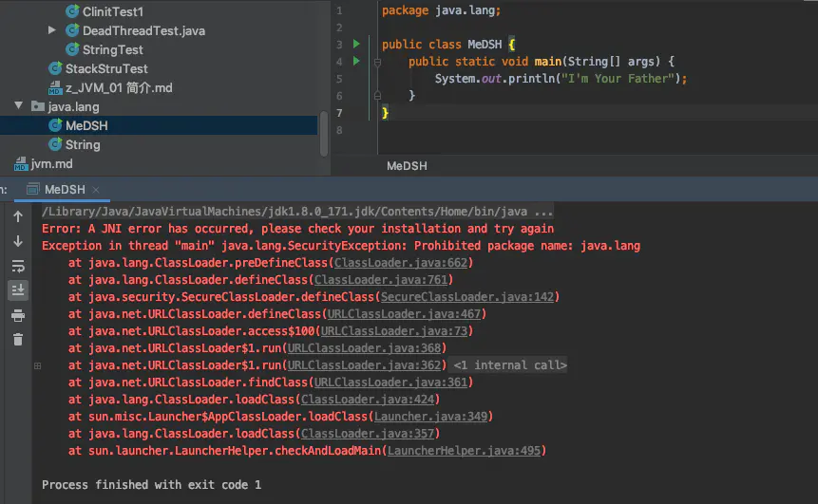This screenshot has height=504, width=818.
Task: Collapse the java.lang package node
Action: 19,105
